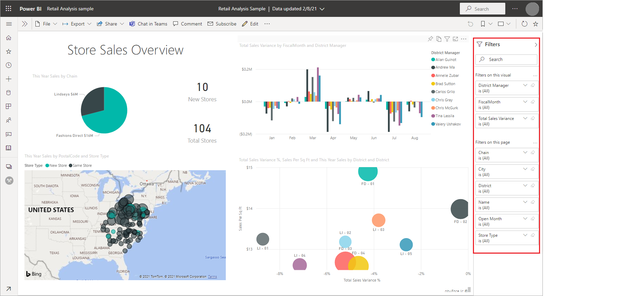The height and width of the screenshot is (296, 644).
Task: Expand the pages pane double-chevron
Action: pyautogui.click(x=24, y=24)
